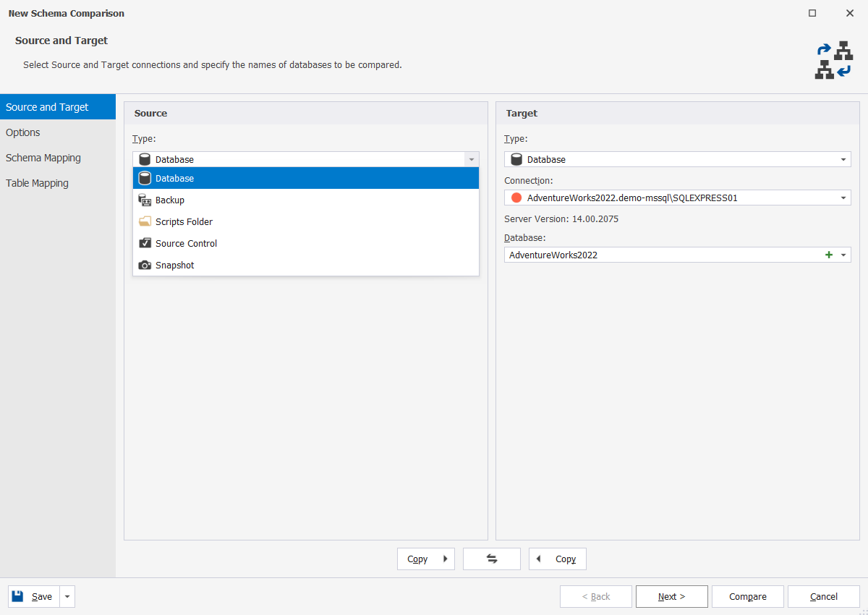Choose Source Control as comparison source
The width and height of the screenshot is (868, 615).
186,243
